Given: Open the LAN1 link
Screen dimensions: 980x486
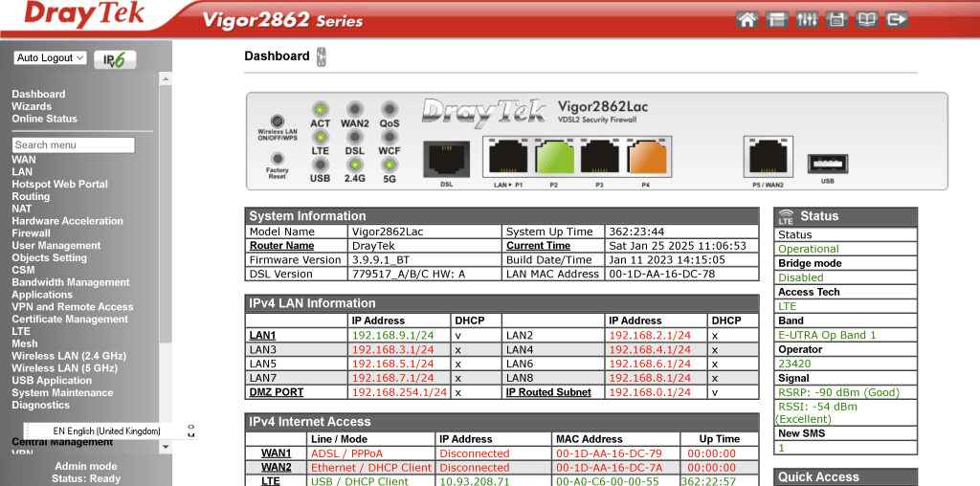Looking at the screenshot, I should (262, 336).
